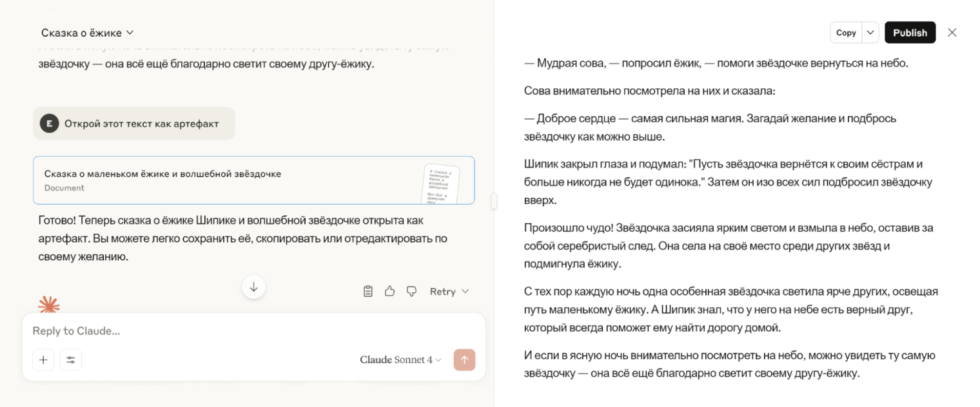This screenshot has height=407, width=980.
Task: Click the Publish button
Action: [910, 32]
